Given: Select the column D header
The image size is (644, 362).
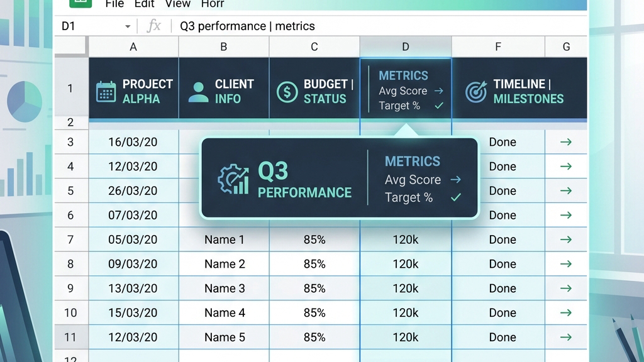Looking at the screenshot, I should click(406, 47).
